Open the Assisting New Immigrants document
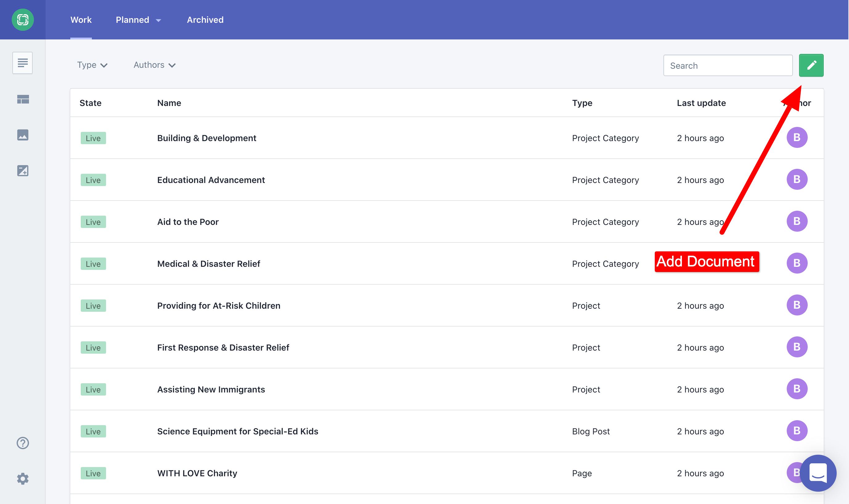 (211, 389)
